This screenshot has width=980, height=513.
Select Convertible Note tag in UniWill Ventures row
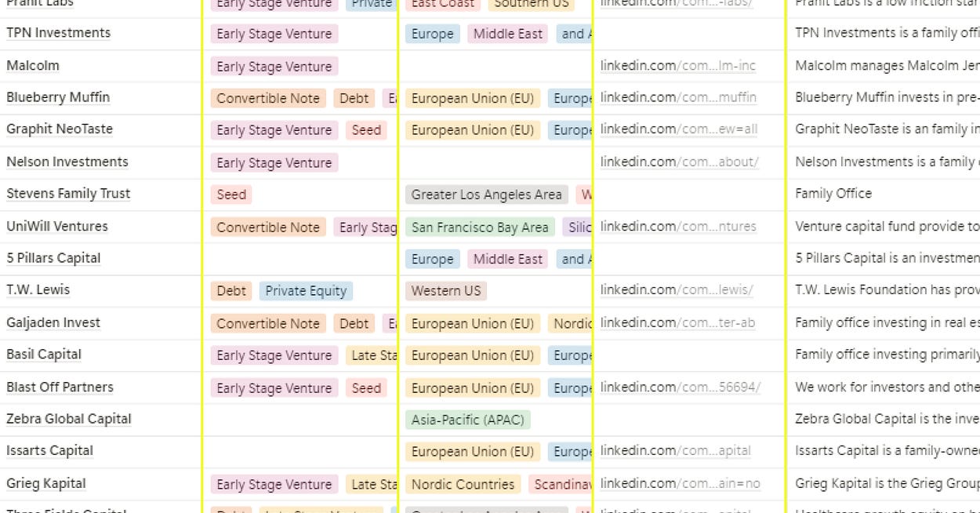point(268,227)
